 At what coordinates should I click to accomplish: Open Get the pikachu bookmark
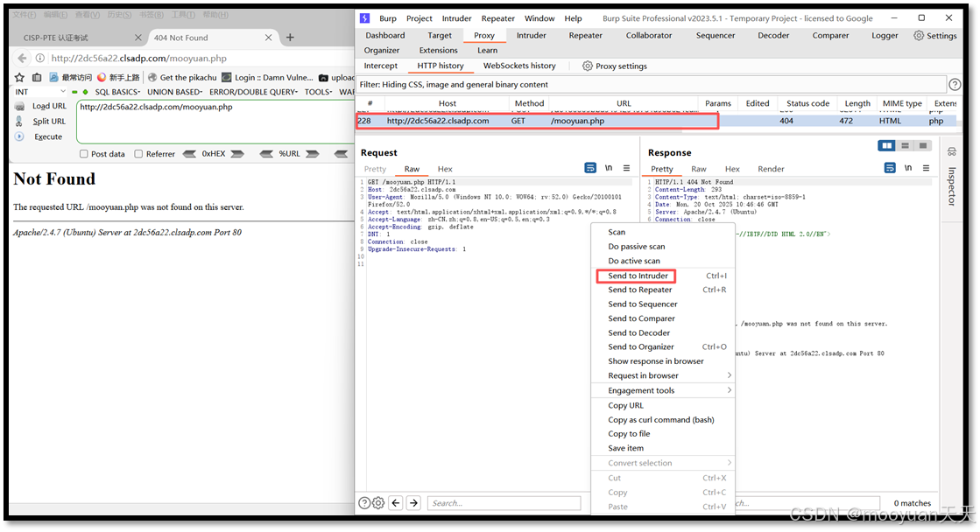pyautogui.click(x=182, y=77)
